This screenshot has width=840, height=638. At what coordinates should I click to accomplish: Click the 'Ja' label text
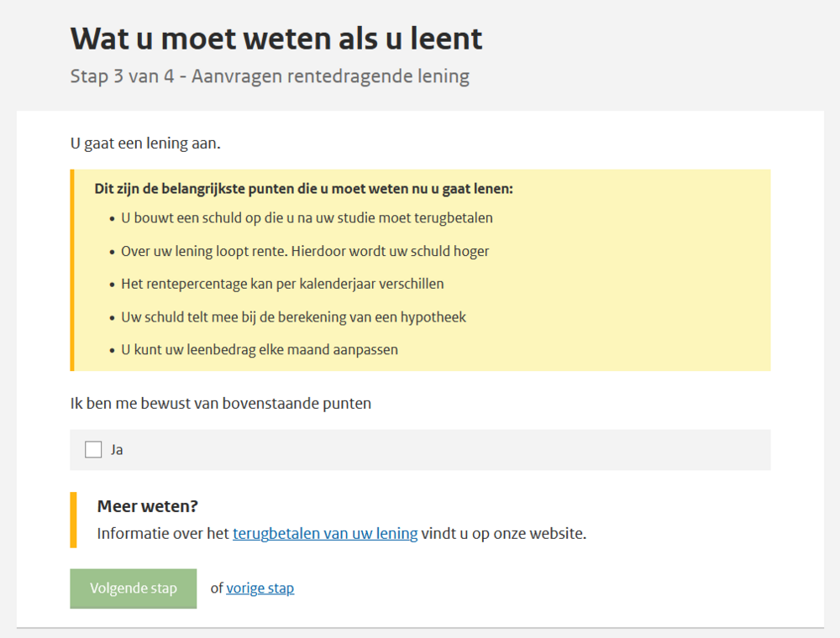tap(117, 450)
